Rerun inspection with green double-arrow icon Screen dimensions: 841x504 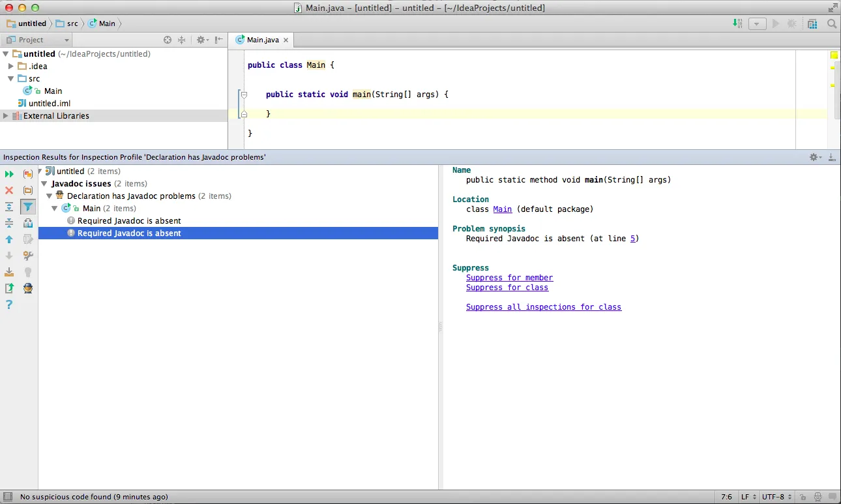[9, 174]
